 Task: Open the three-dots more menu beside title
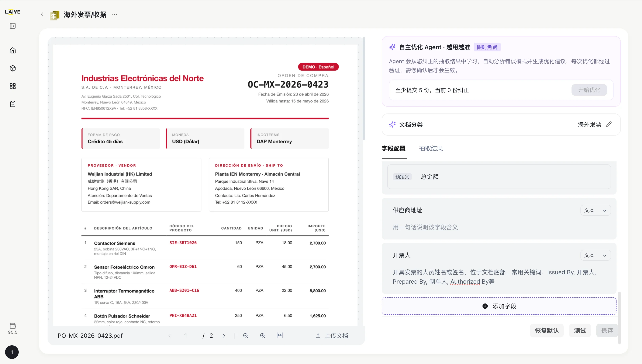click(114, 14)
